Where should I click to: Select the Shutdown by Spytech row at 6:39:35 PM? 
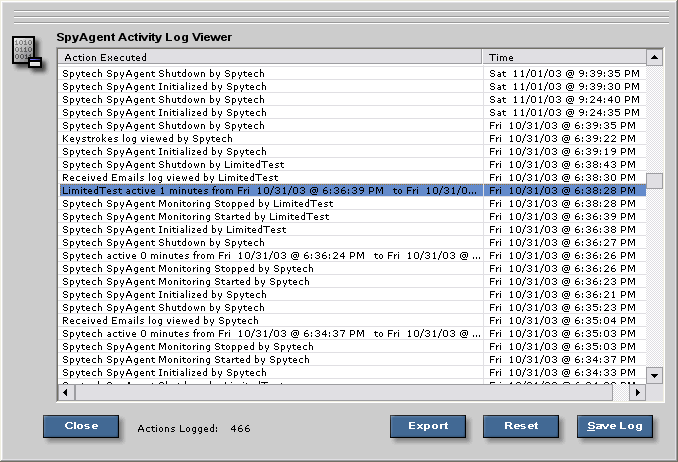352,125
